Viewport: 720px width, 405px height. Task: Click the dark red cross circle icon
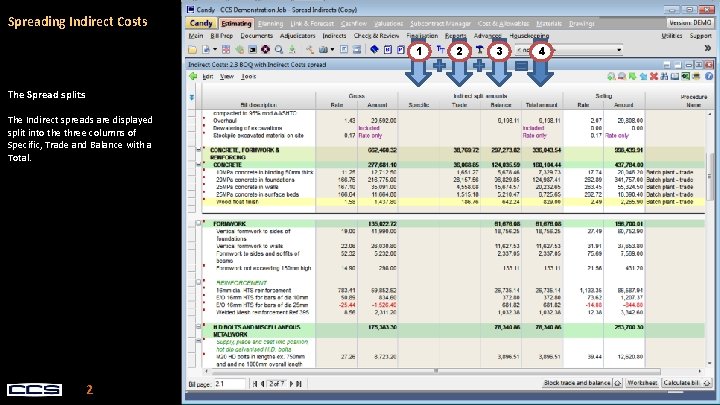pos(265,50)
